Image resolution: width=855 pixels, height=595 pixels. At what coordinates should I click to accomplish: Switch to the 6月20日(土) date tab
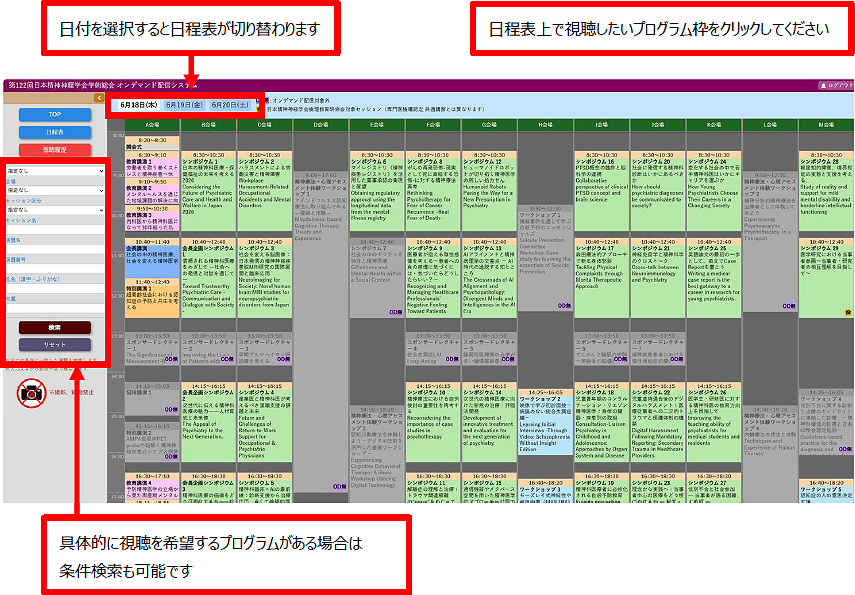tap(230, 105)
